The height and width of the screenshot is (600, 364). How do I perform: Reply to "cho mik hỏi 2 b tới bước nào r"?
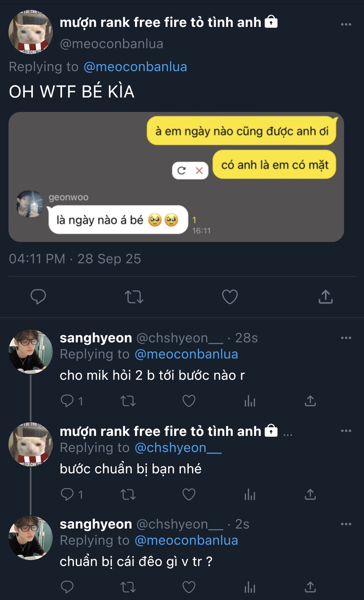67,401
